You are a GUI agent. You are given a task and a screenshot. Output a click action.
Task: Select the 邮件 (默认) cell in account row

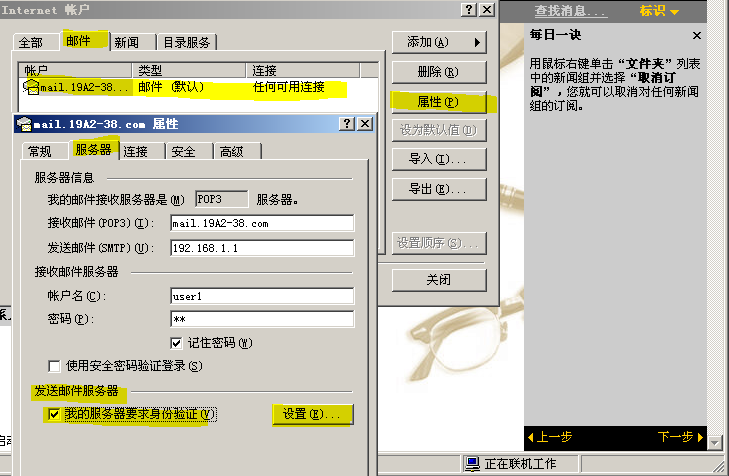[171, 87]
